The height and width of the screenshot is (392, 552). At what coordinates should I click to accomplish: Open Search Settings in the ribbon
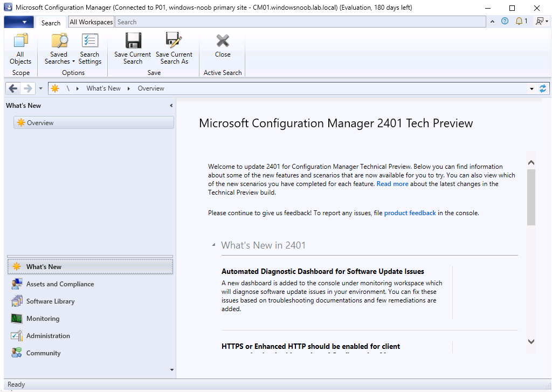point(90,49)
